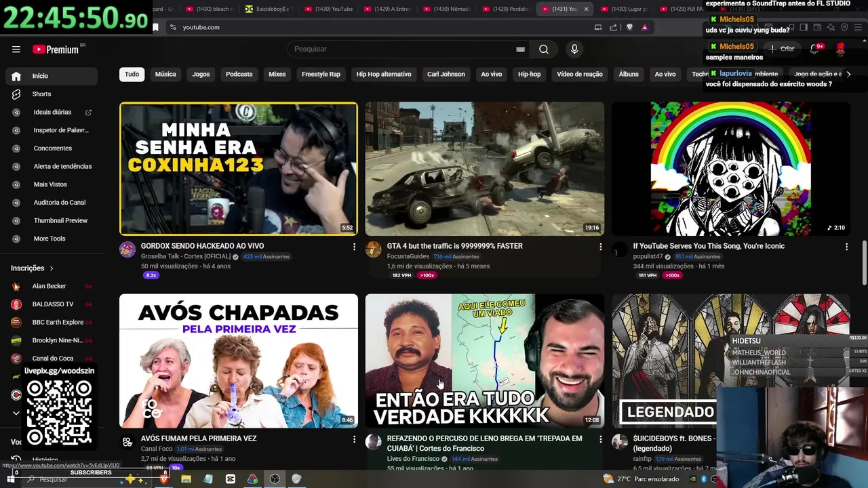This screenshot has width=868, height=488.
Task: Select the Vídeo de reação chip
Action: pos(580,75)
